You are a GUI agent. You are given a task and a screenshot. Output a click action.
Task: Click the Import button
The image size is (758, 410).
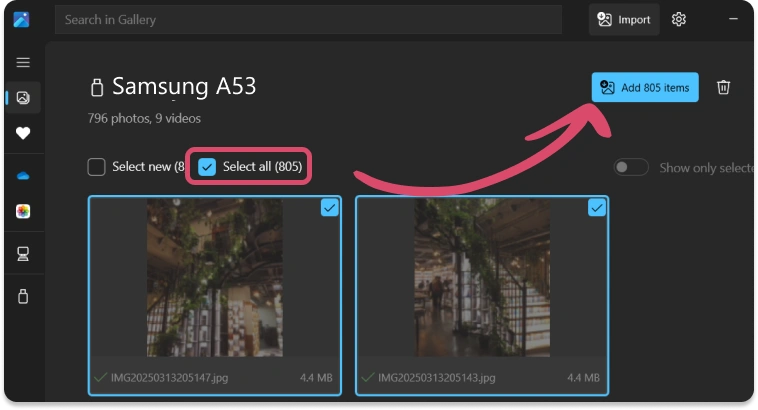624,19
